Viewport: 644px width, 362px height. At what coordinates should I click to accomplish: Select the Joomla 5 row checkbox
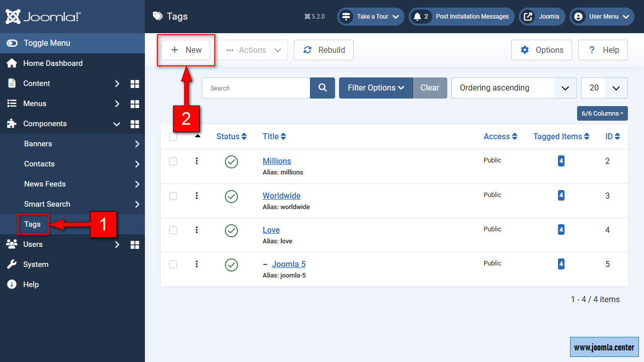coord(173,264)
